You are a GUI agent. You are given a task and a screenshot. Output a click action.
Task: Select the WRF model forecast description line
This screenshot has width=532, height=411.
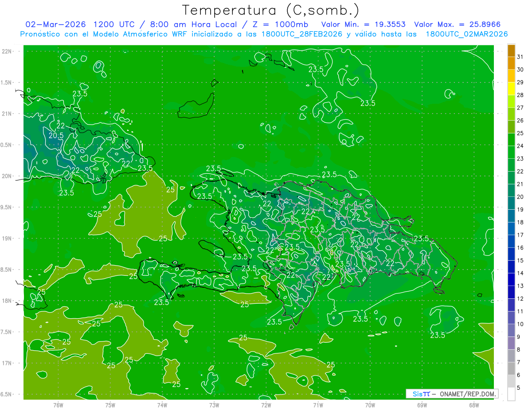click(264, 34)
